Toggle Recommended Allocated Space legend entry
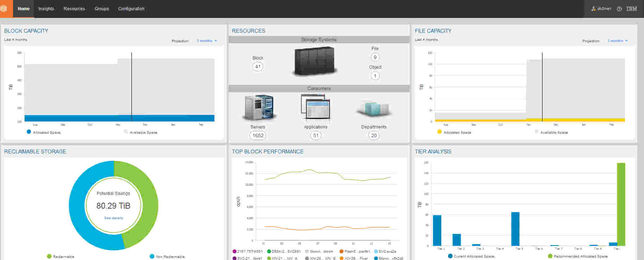Viewport: 644px width, 260px height. pyautogui.click(x=577, y=256)
